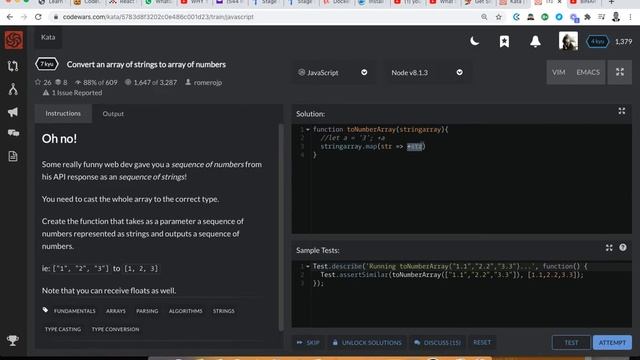Click the TYPE CONVERSION tag
This screenshot has width=640, height=360.
(x=115, y=329)
